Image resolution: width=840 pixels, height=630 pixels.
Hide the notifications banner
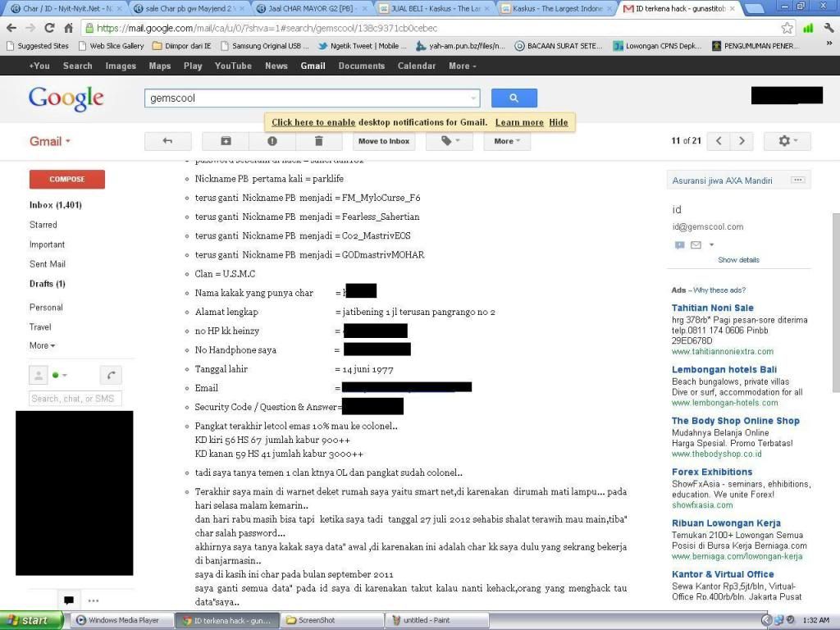tap(558, 122)
